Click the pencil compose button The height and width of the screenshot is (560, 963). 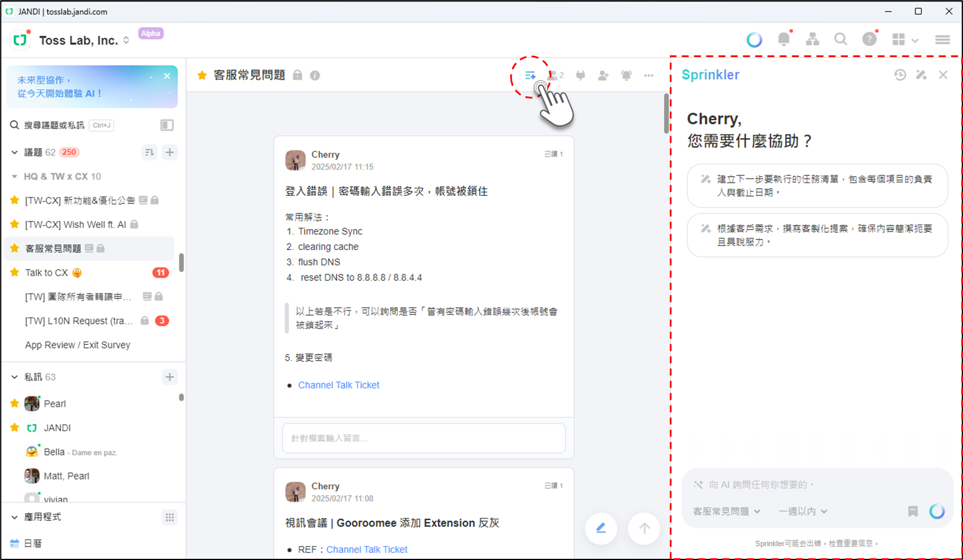coord(601,529)
